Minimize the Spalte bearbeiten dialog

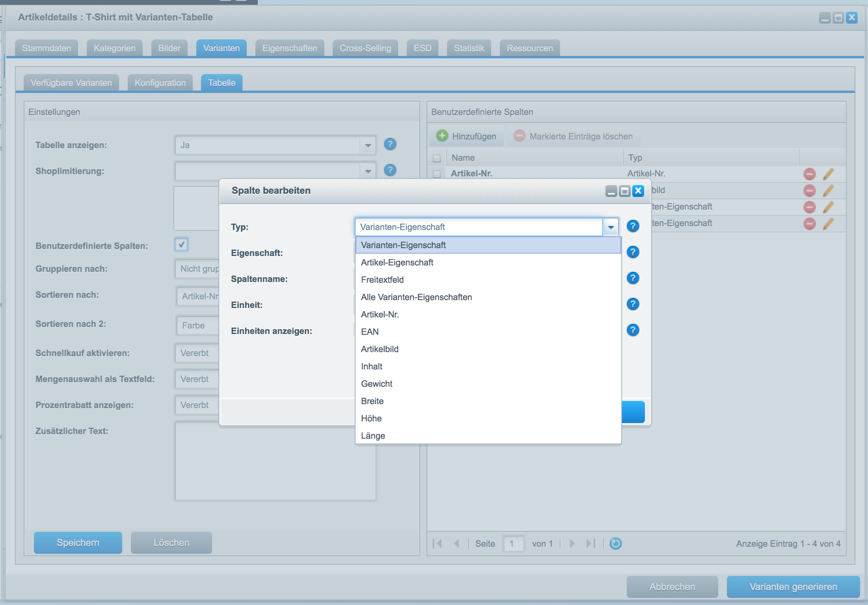611,191
